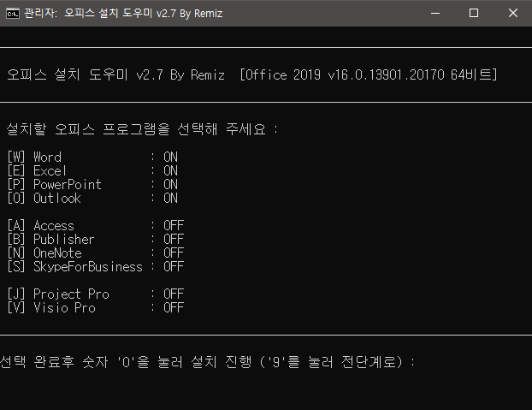
Task: Click the program selection instruction line
Action: [x=143, y=129]
